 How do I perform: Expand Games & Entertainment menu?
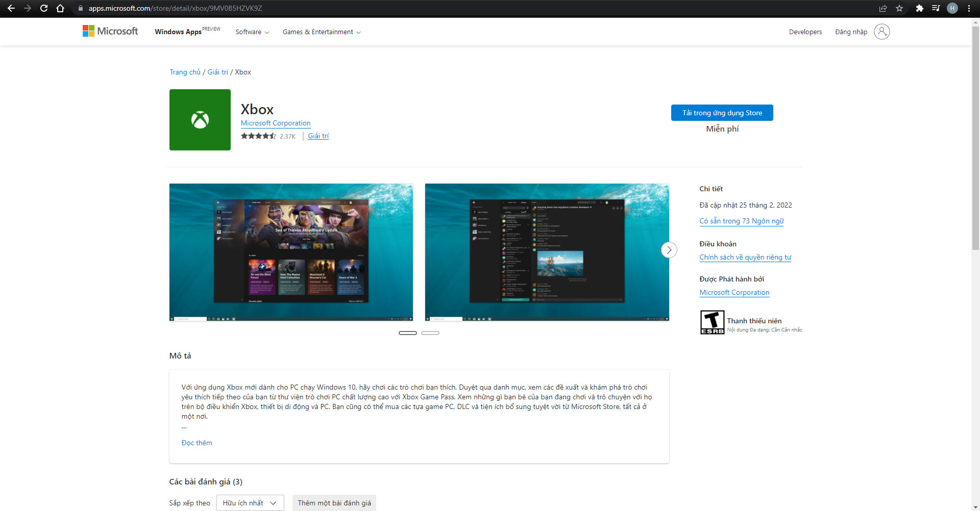point(322,32)
